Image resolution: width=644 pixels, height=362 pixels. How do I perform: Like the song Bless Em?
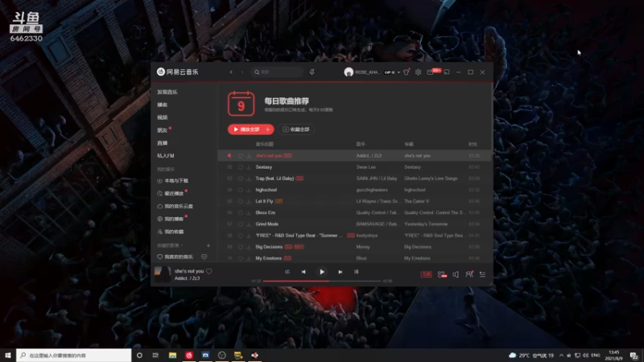pos(240,213)
